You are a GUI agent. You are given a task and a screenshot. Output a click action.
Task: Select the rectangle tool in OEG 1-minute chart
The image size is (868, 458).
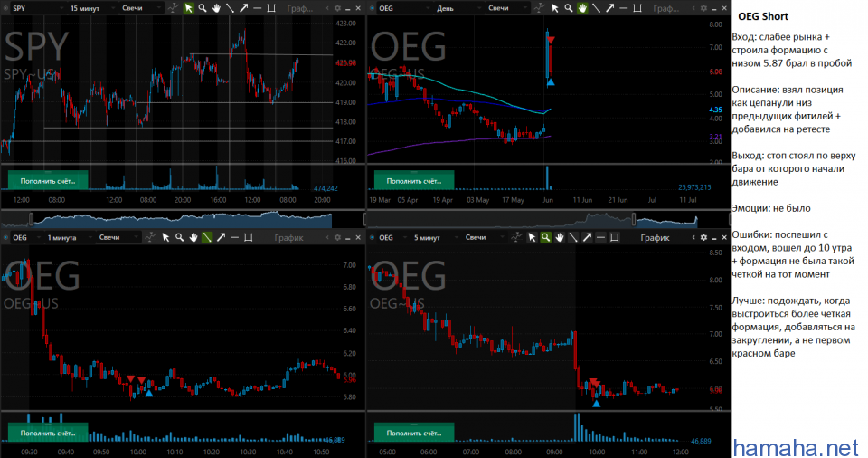coord(249,237)
